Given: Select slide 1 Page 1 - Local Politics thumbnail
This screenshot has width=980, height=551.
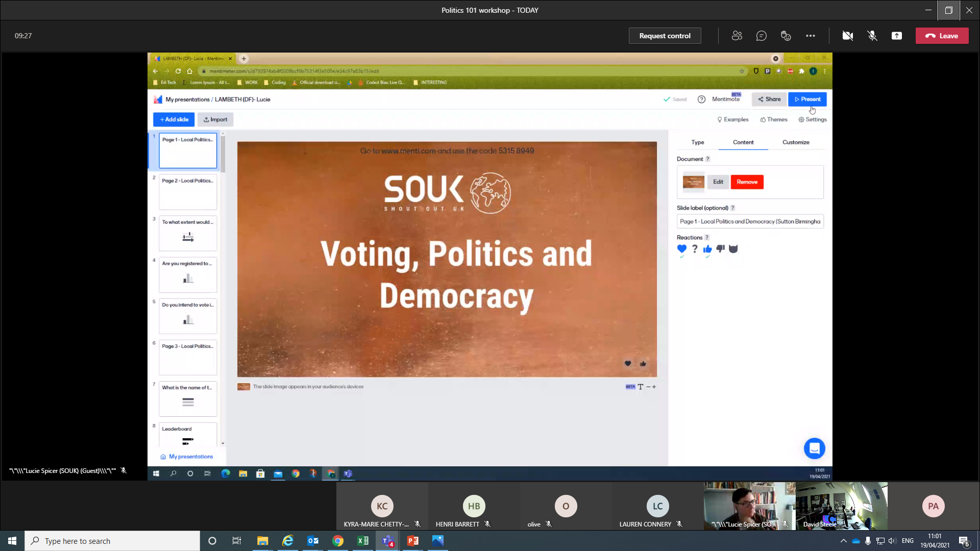Looking at the screenshot, I should click(187, 151).
